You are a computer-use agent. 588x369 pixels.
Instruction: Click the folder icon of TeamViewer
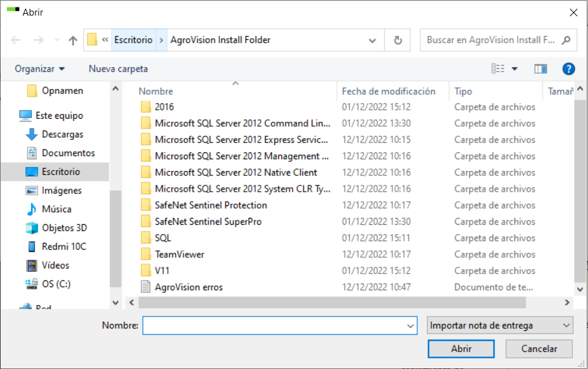click(x=145, y=254)
